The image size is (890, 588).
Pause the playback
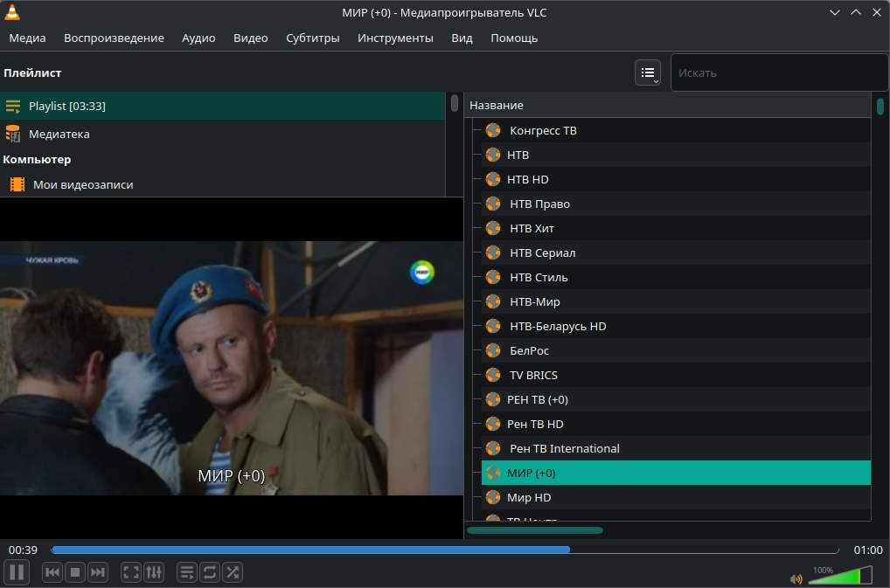(x=17, y=572)
